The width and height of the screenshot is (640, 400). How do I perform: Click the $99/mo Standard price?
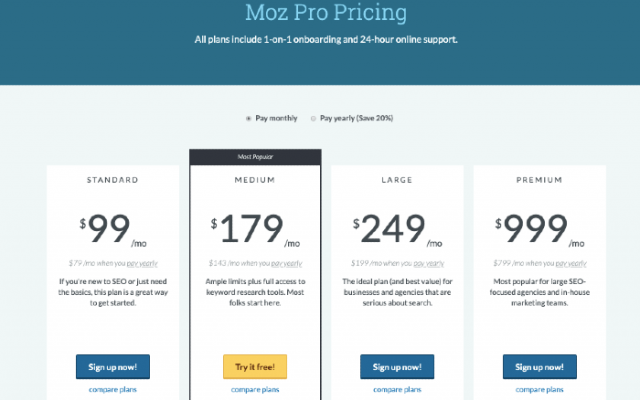pos(113,229)
